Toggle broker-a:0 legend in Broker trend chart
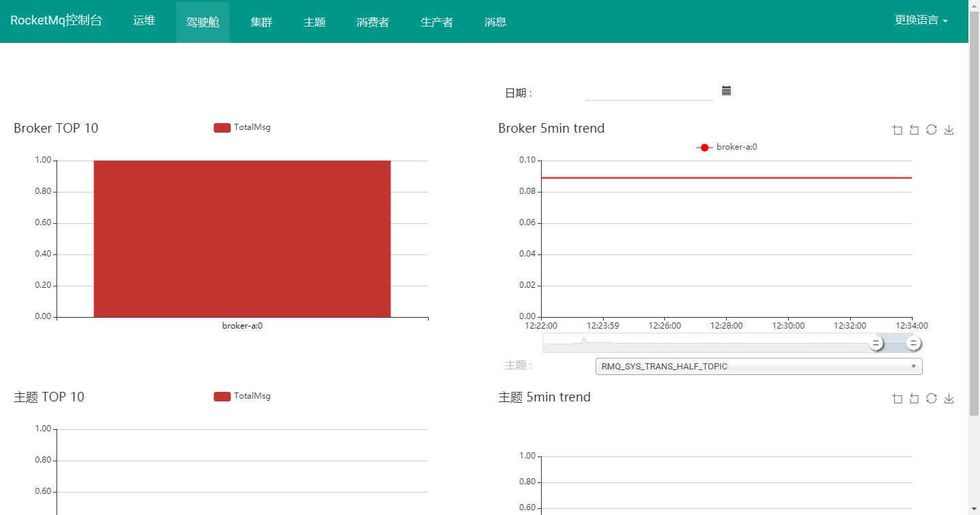980x515 pixels. (727, 147)
